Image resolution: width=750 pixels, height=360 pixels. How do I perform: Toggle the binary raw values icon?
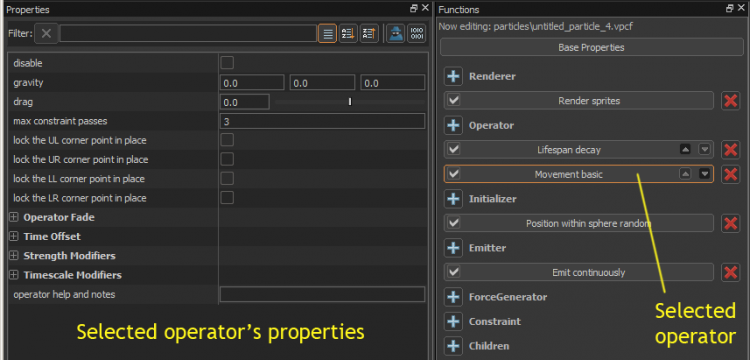click(x=417, y=33)
